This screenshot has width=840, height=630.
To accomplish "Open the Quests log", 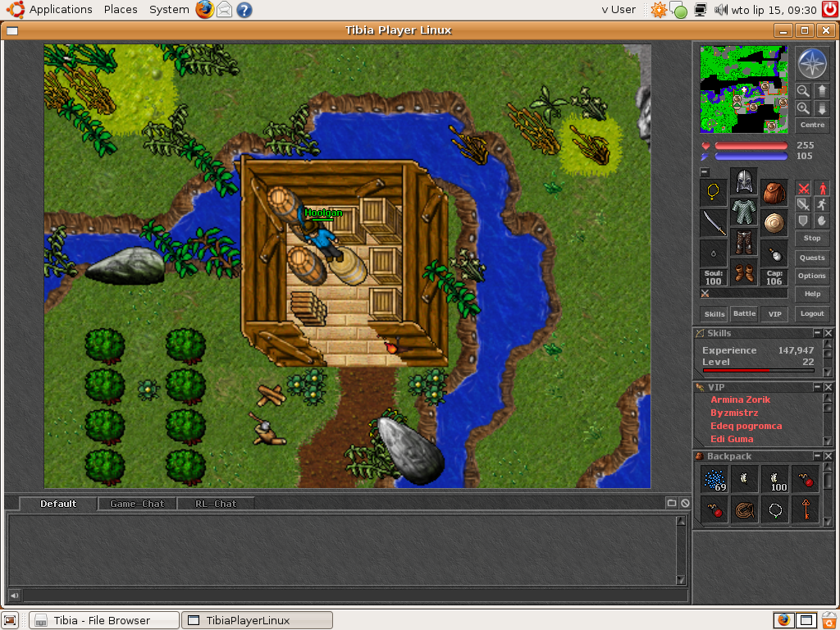I will click(812, 258).
